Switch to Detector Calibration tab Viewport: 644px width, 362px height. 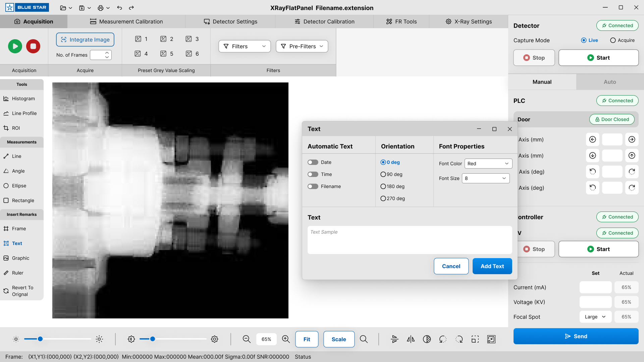324,21
